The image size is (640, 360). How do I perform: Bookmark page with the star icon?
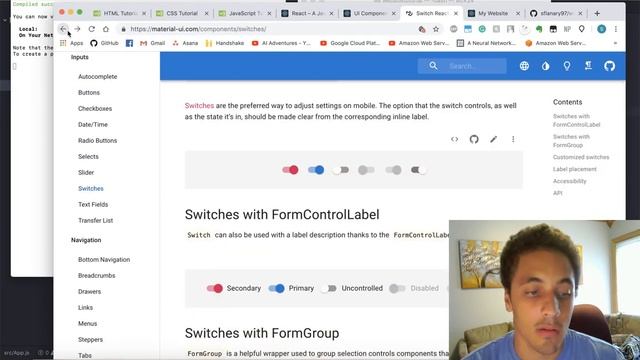coord(436,29)
